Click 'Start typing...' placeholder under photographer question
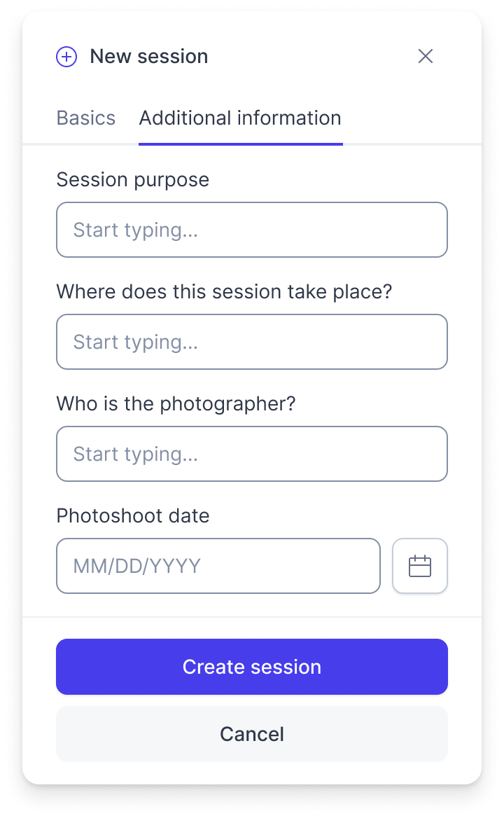Image resolution: width=504 pixels, height=818 pixels. click(x=136, y=455)
